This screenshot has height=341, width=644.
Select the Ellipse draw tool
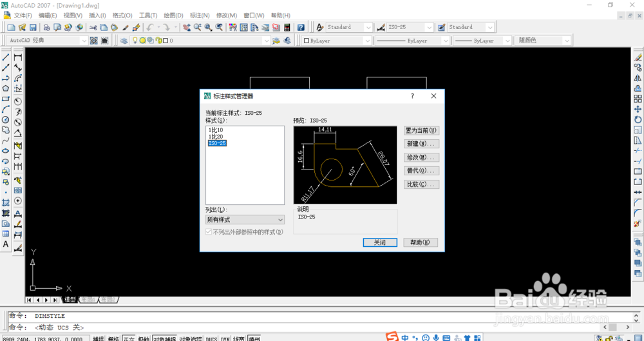click(x=6, y=151)
